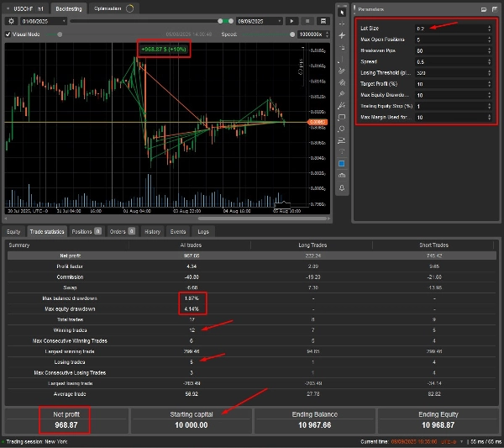Select the rectangle shape tool
The width and height of the screenshot is (504, 448).
pyautogui.click(x=342, y=117)
